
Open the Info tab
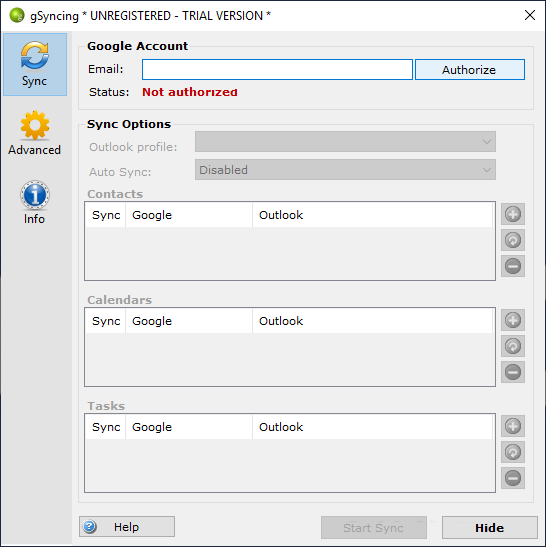pyautogui.click(x=35, y=203)
